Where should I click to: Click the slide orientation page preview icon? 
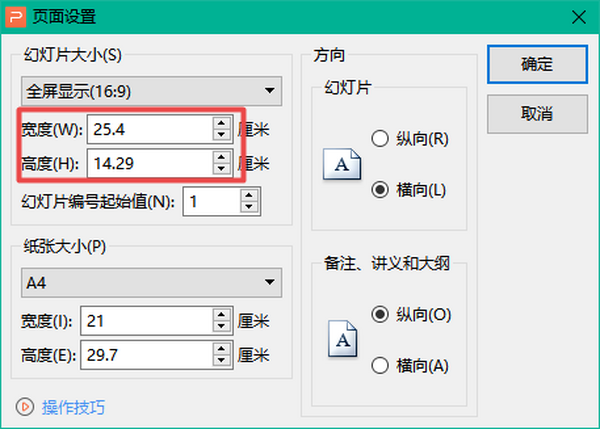click(x=342, y=164)
